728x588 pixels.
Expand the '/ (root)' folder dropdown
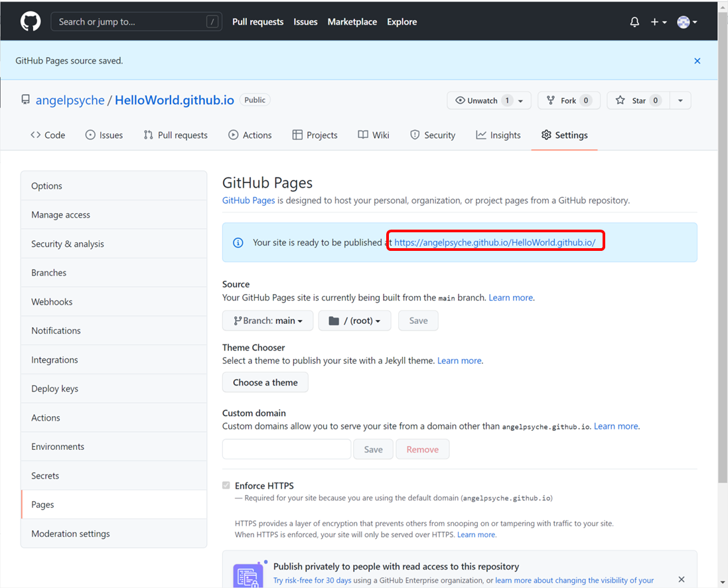click(x=355, y=321)
